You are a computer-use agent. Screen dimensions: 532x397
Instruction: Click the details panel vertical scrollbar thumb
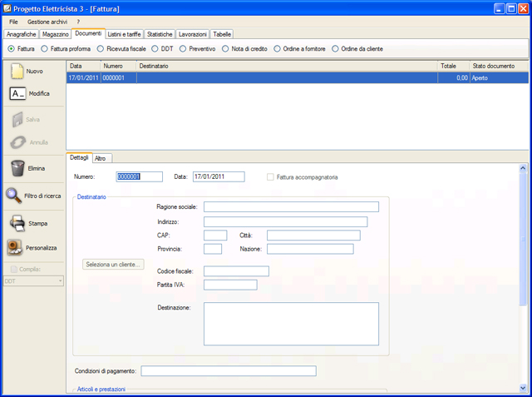point(523,239)
